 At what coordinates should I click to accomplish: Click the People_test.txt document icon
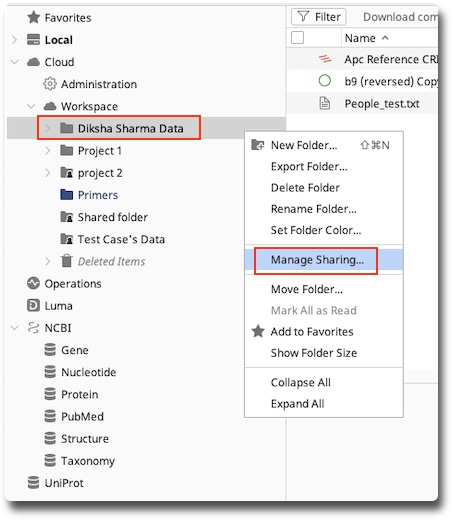[325, 103]
